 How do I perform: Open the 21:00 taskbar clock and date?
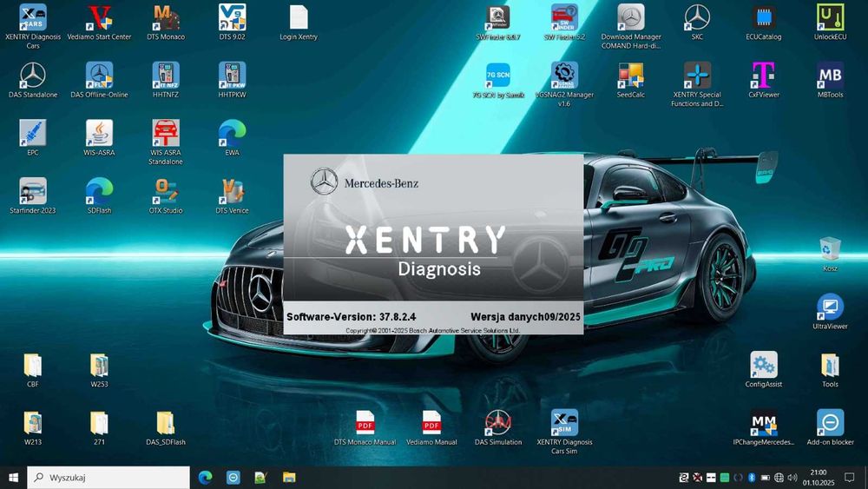pyautogui.click(x=819, y=478)
